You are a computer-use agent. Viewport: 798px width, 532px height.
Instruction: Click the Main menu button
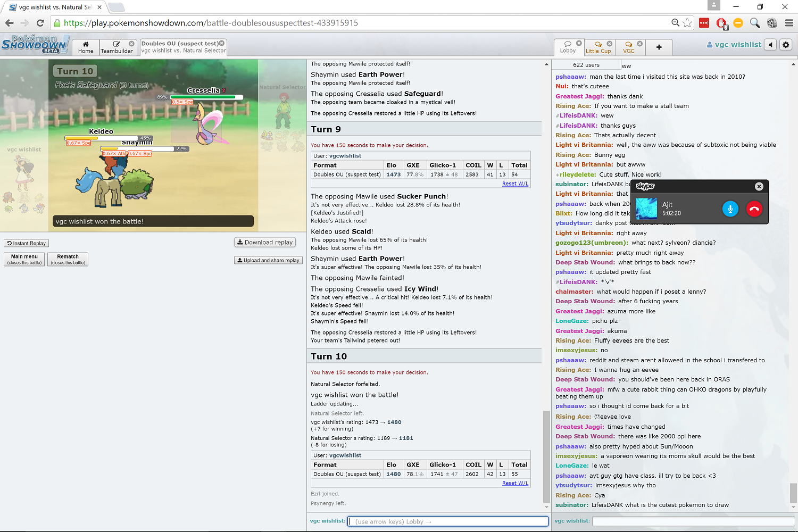(24, 259)
